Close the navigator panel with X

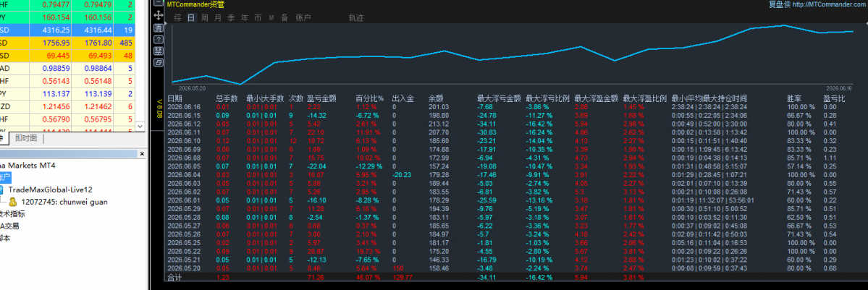pos(142,154)
